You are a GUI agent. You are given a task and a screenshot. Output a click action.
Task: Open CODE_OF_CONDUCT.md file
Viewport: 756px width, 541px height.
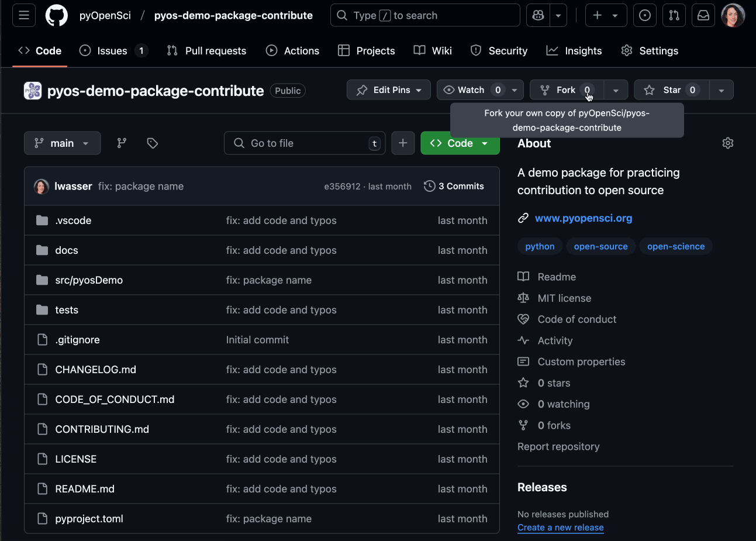point(115,399)
